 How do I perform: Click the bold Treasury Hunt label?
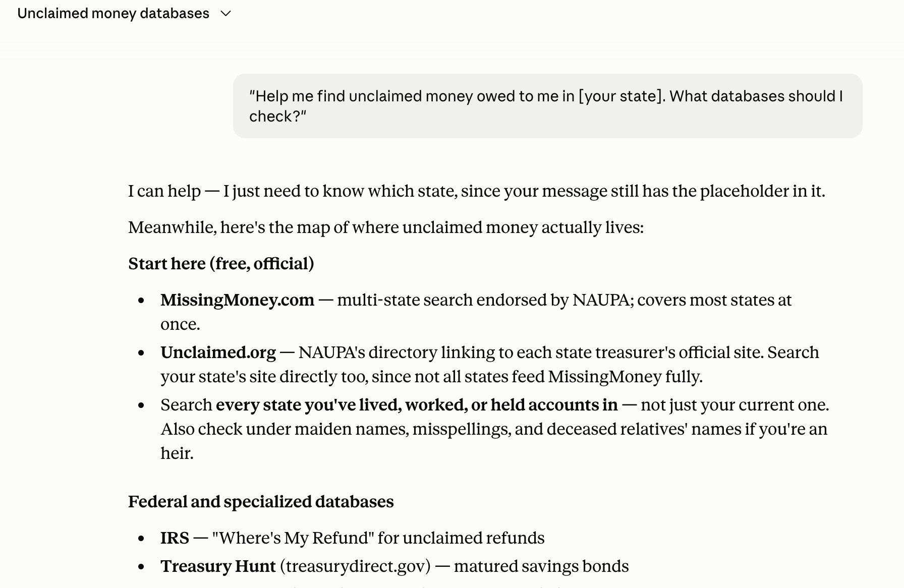(x=218, y=566)
